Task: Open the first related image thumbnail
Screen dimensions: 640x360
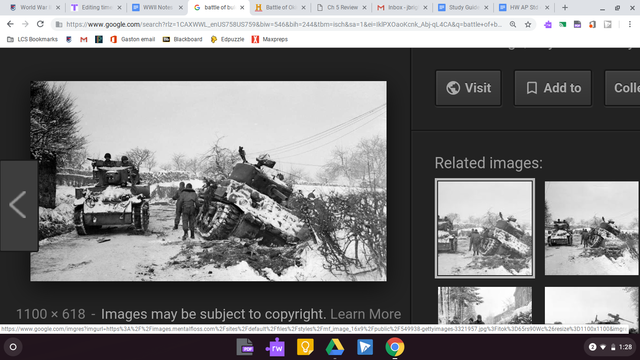Action: click(x=484, y=228)
